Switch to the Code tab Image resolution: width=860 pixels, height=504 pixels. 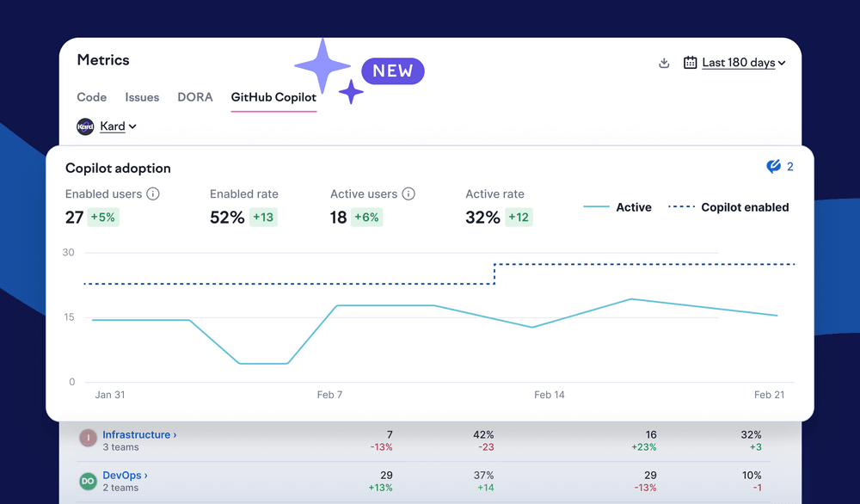[92, 97]
